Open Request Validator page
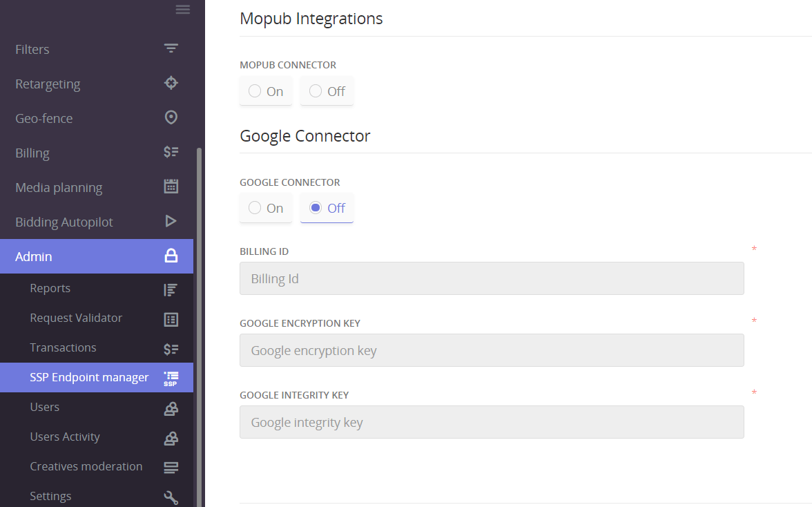The image size is (812, 507). 97,318
